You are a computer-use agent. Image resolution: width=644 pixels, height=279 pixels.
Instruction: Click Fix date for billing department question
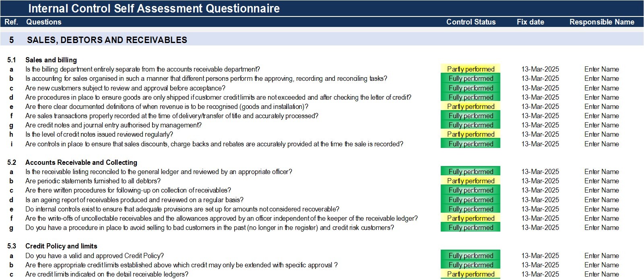click(x=540, y=69)
